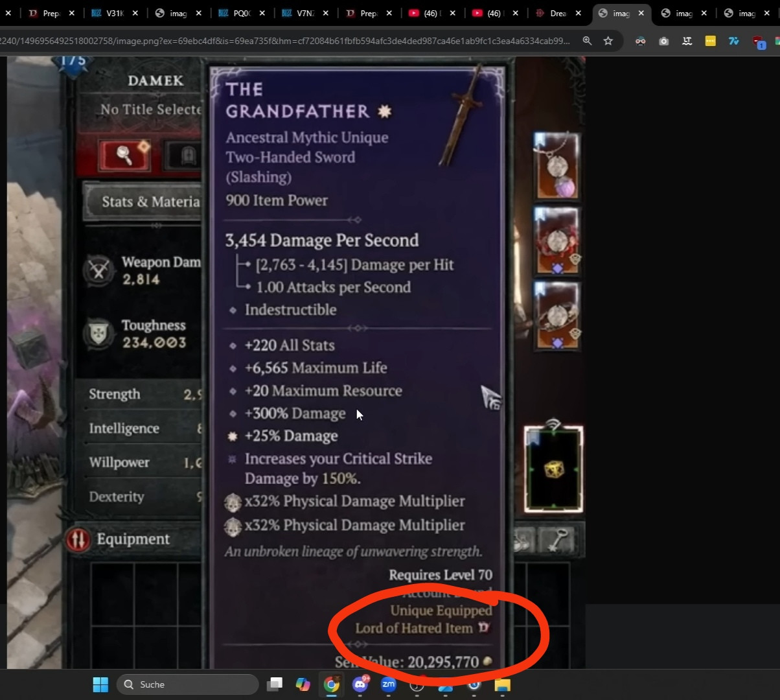780x700 pixels.
Task: Launch Copilot from the taskbar
Action: (303, 684)
